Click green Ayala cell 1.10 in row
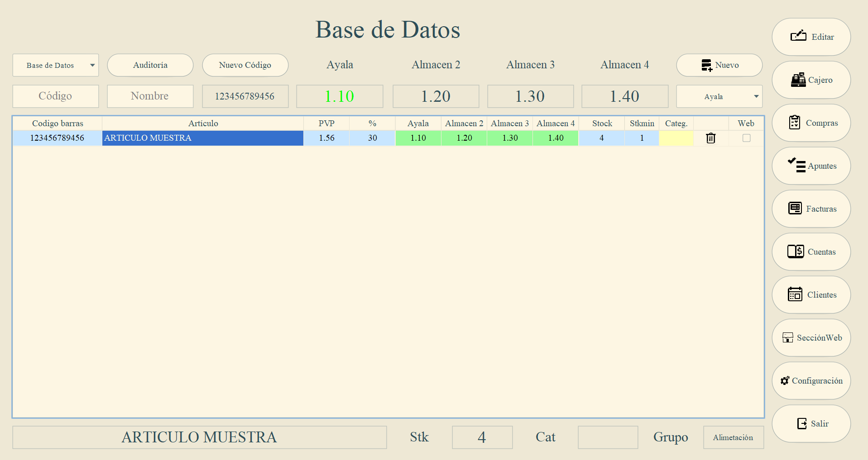 418,138
